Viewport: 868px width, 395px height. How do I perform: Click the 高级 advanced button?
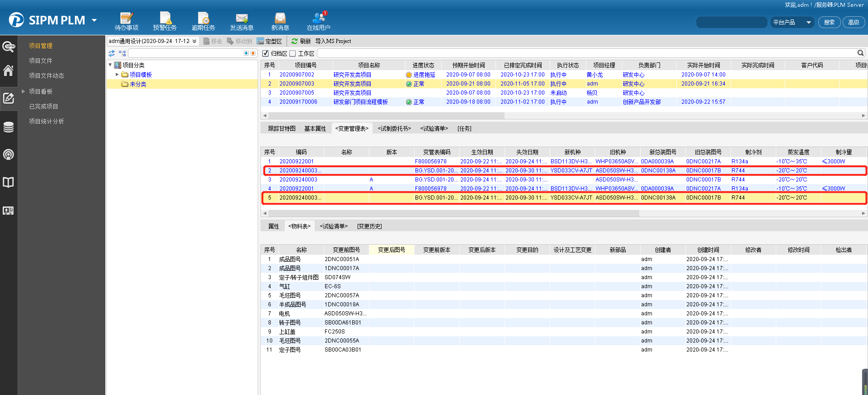(854, 22)
